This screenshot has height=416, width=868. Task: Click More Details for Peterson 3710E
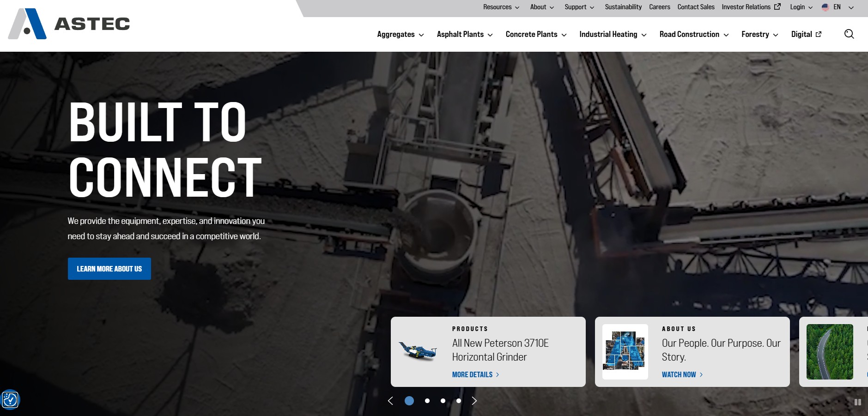[x=475, y=374]
